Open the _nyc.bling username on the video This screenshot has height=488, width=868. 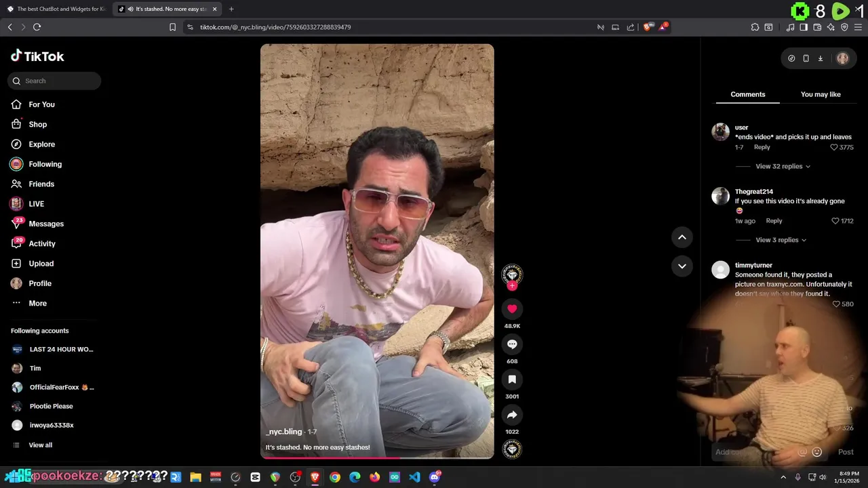point(284,432)
